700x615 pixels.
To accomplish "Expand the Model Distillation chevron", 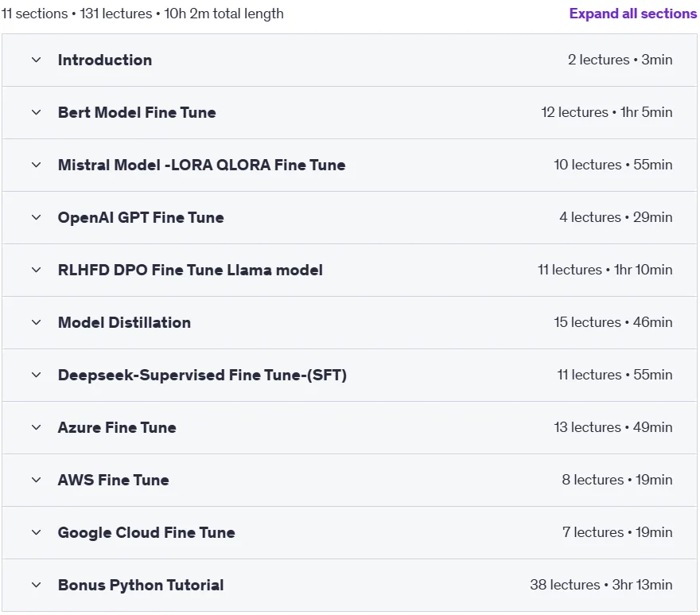I will click(x=36, y=322).
